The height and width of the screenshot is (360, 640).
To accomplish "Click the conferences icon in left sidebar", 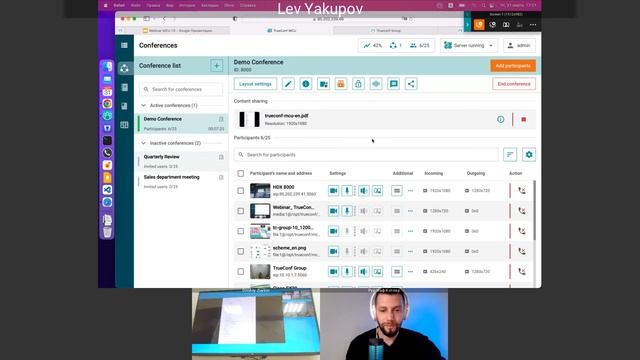I will (124, 68).
